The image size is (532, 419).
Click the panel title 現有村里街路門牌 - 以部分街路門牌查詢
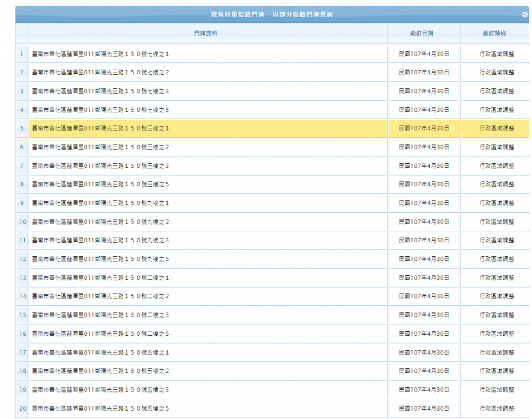pos(272,15)
